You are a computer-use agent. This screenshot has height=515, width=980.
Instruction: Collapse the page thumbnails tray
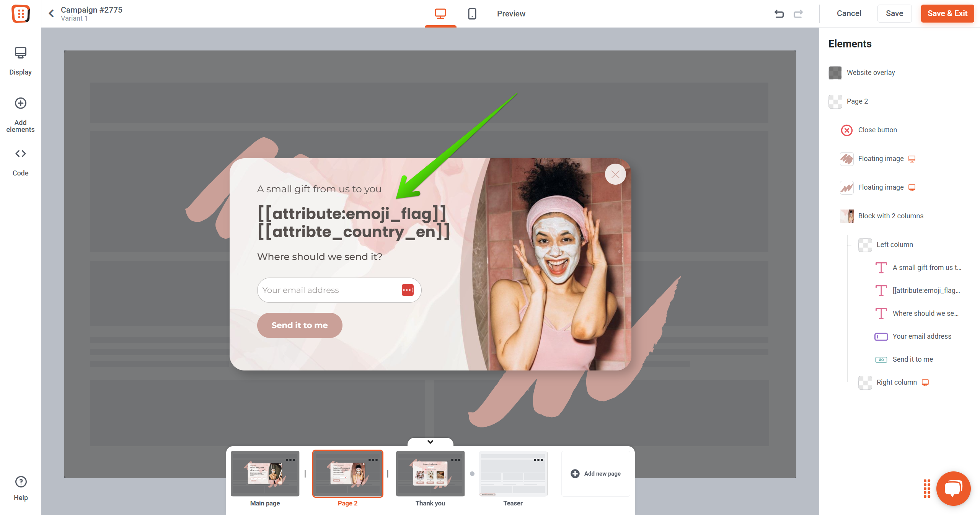[x=430, y=442]
